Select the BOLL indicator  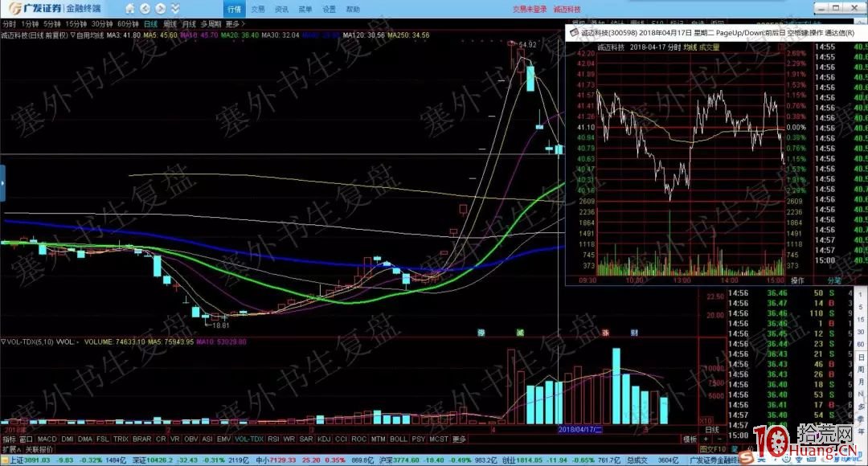point(398,439)
